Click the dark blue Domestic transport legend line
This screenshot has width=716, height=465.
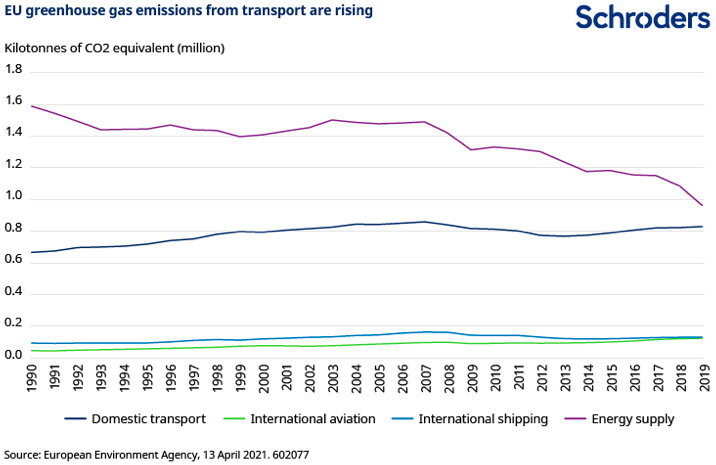point(75,419)
